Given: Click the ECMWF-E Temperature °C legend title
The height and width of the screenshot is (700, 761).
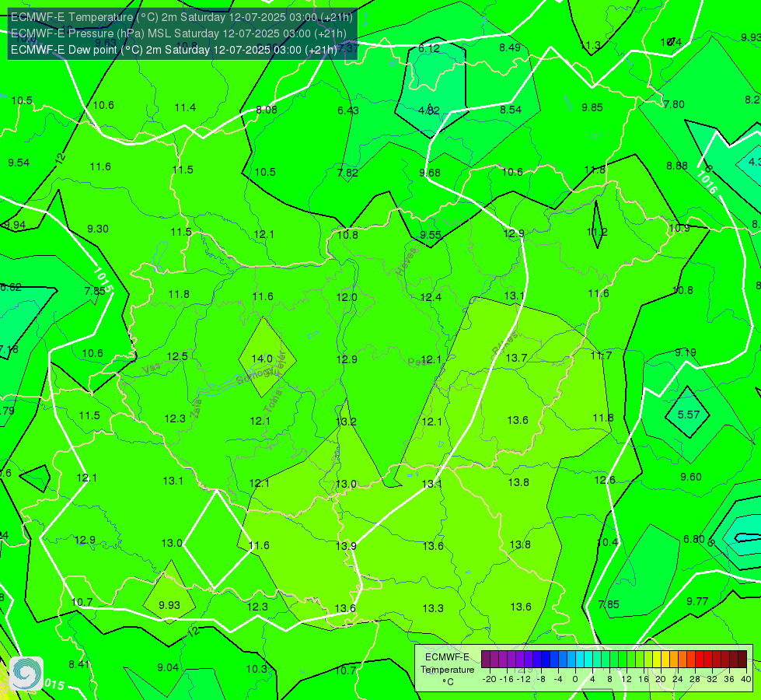Looking at the screenshot, I should (447, 670).
